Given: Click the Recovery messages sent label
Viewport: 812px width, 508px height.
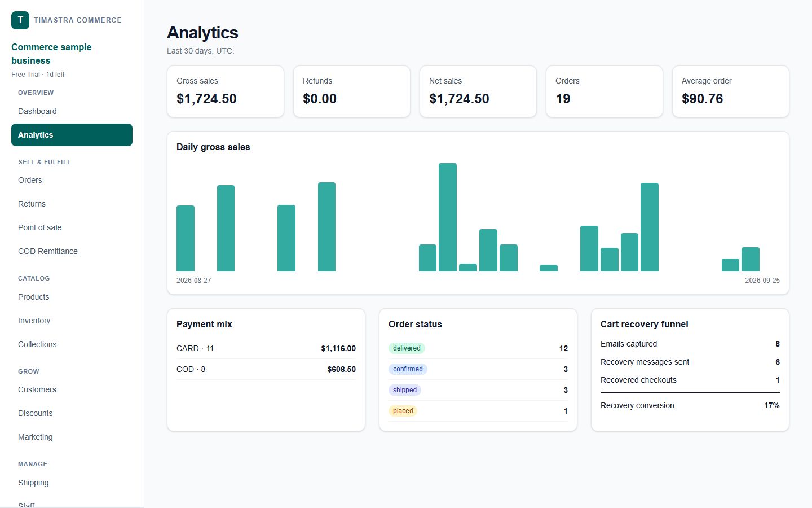Looking at the screenshot, I should coord(645,362).
